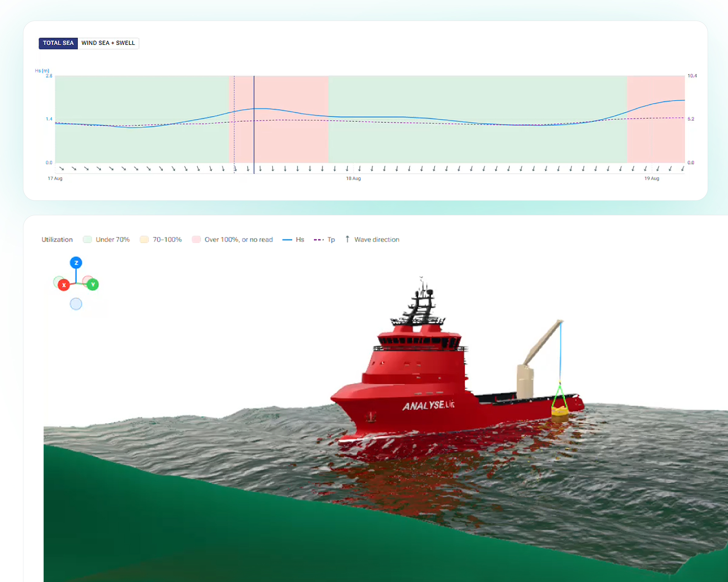Click the 19 Aug date label
Viewport: 728px width, 582px height.
click(652, 179)
